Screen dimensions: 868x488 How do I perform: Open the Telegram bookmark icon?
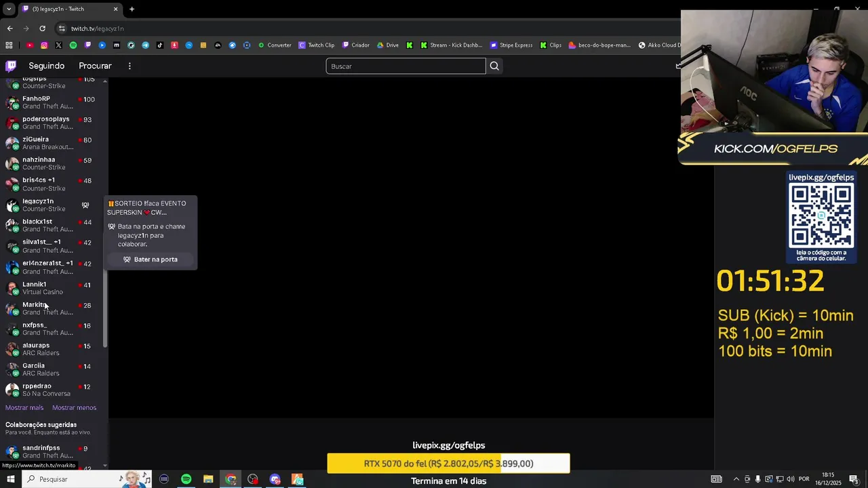145,45
